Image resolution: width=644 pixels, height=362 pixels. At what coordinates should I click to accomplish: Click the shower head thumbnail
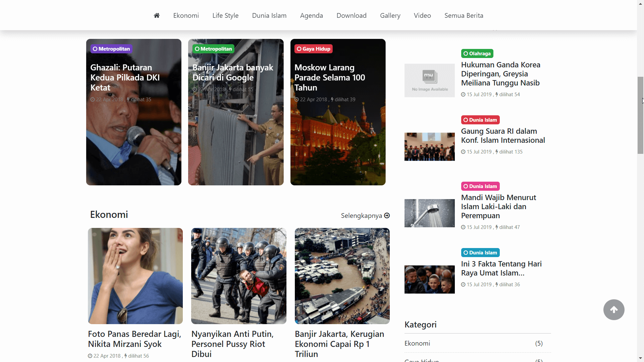[430, 213]
